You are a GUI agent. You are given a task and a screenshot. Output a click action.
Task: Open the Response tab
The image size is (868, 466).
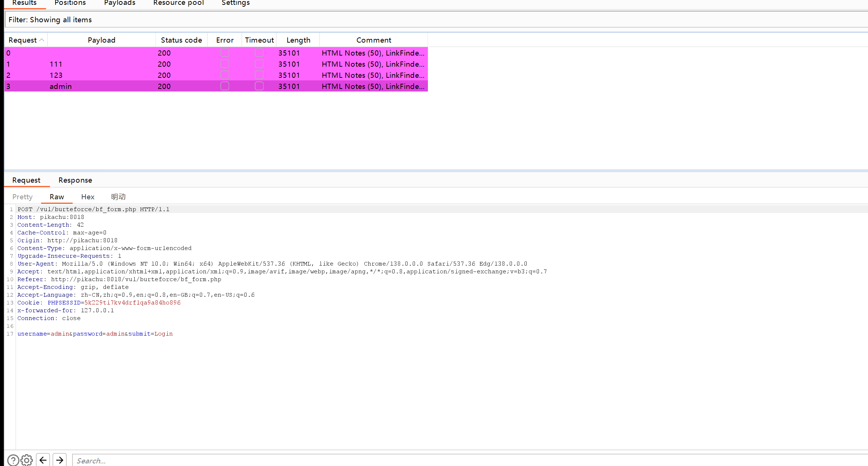click(x=75, y=180)
